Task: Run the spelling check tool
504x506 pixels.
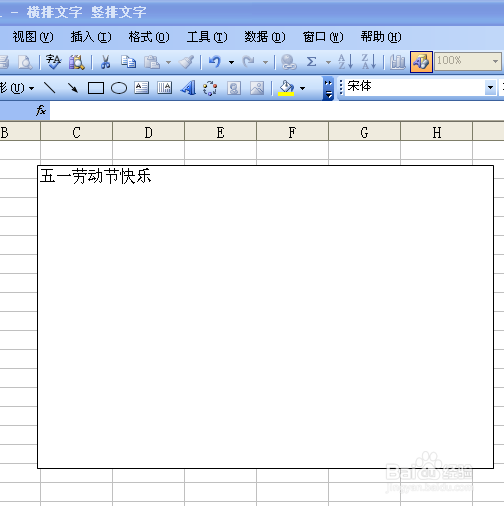Action: click(x=53, y=62)
